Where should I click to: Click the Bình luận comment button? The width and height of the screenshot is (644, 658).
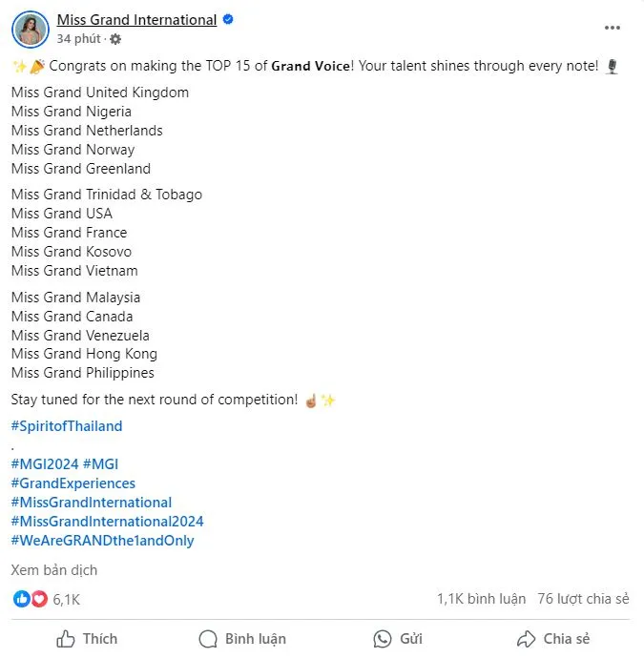point(242,639)
